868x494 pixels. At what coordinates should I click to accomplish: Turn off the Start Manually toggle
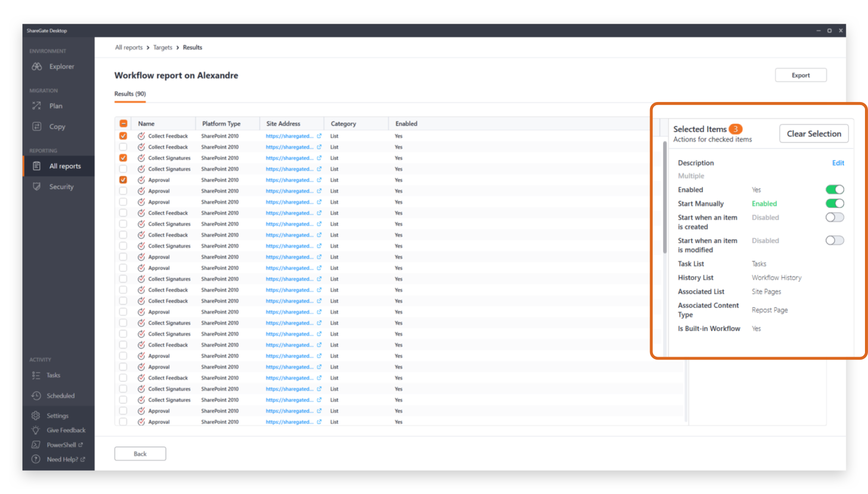point(835,204)
